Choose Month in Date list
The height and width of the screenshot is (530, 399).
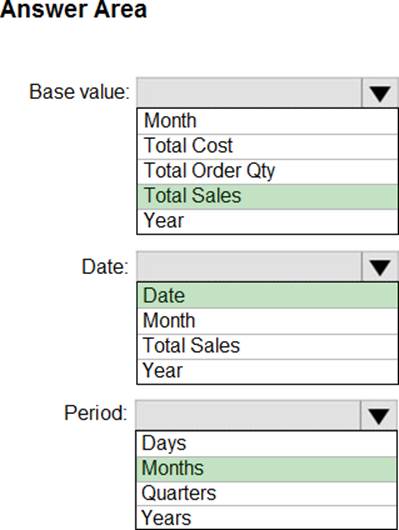(267, 321)
